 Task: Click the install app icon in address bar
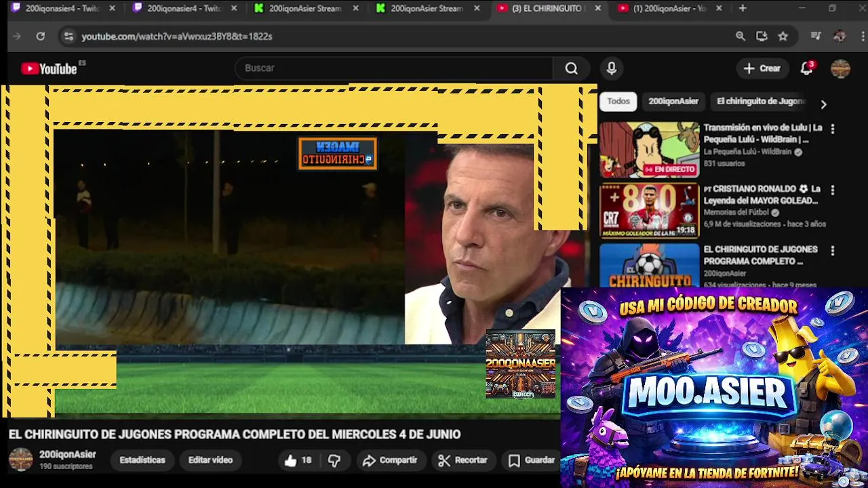[762, 37]
